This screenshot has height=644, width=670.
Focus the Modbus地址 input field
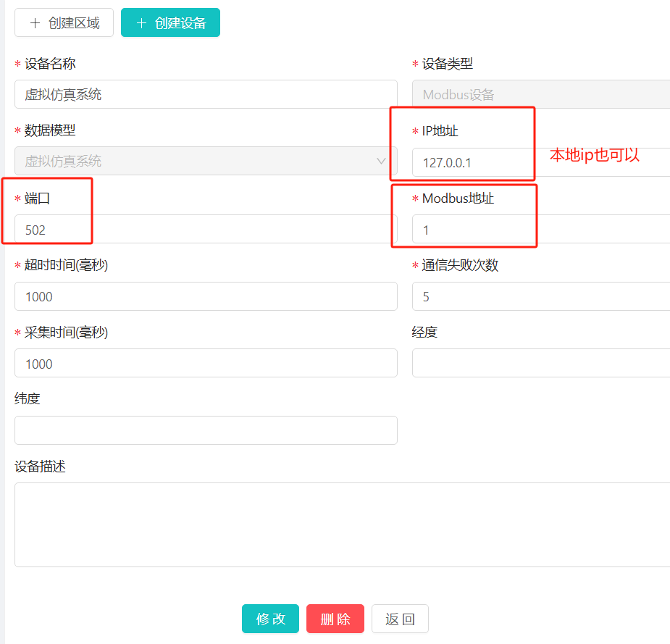540,230
